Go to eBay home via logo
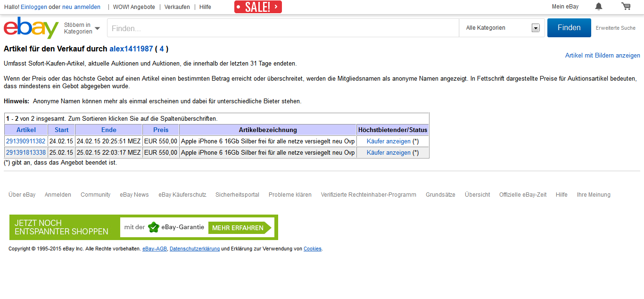The image size is (644, 299). pos(31,28)
